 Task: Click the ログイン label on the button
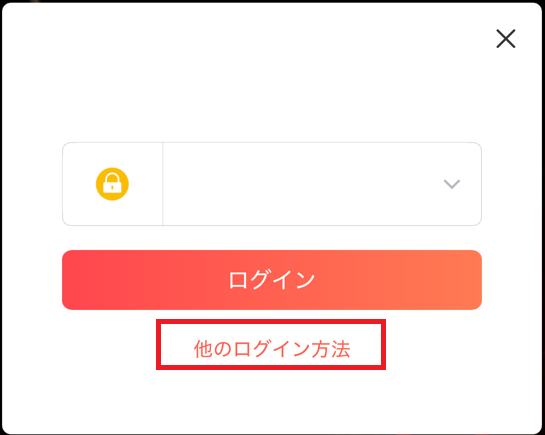tap(271, 280)
